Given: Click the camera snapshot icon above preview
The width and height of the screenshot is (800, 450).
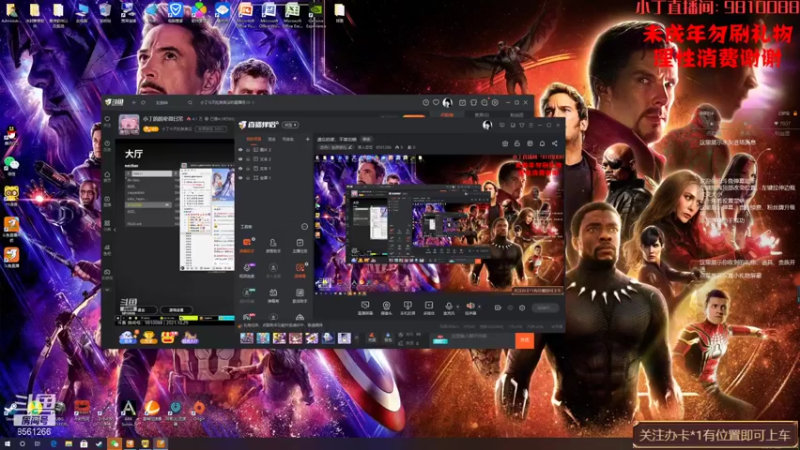Looking at the screenshot, I should click(x=505, y=144).
